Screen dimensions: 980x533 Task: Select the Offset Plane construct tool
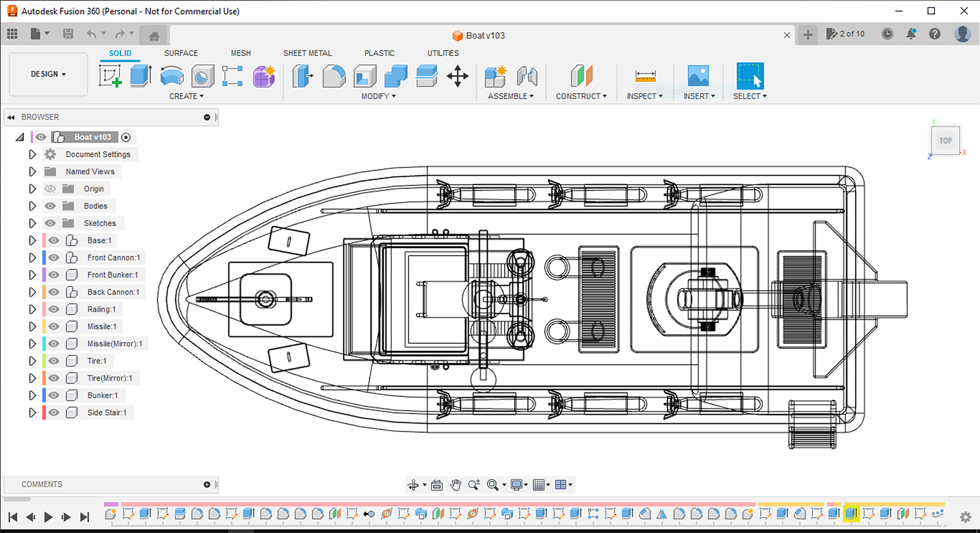tap(581, 76)
